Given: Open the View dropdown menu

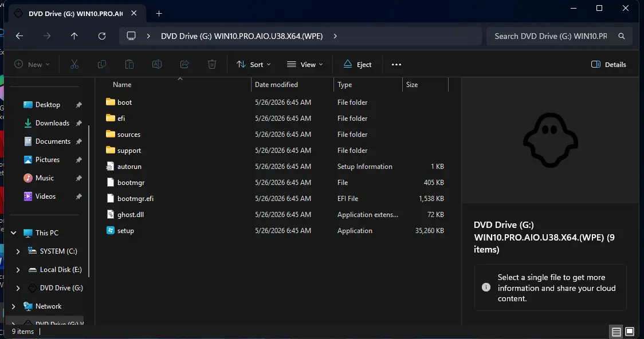Looking at the screenshot, I should [305, 65].
